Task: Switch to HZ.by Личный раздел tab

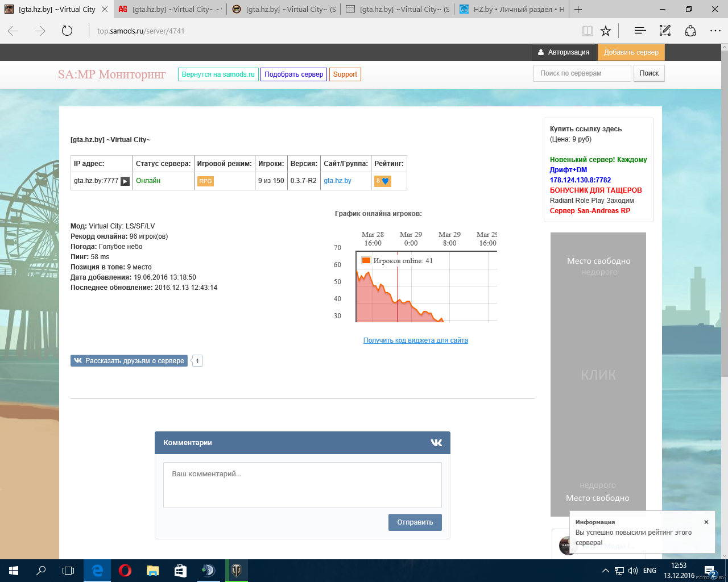Action: point(511,9)
